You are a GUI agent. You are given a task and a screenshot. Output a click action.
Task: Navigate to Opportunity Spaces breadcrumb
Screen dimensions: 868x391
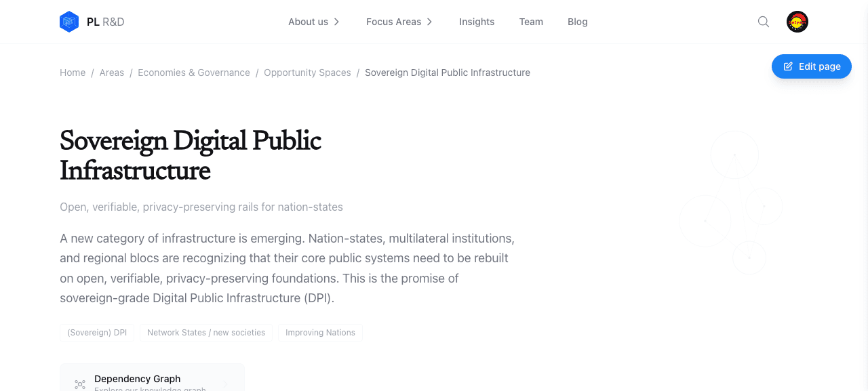pyautogui.click(x=307, y=73)
